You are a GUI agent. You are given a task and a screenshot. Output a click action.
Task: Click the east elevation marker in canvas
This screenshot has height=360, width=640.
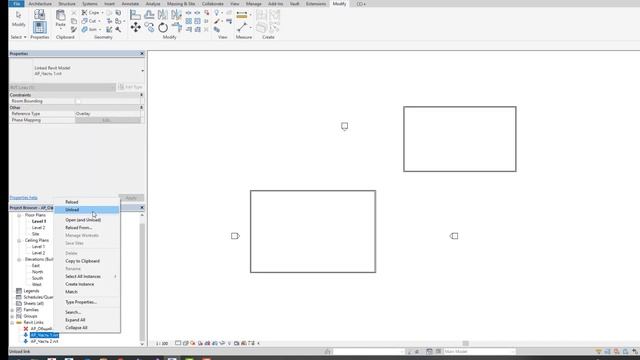click(x=454, y=236)
